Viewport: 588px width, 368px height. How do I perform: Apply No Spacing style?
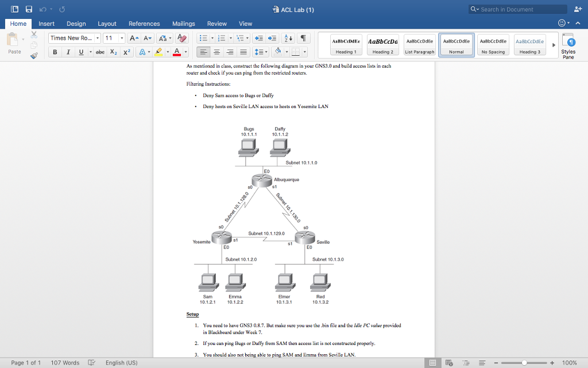point(493,45)
